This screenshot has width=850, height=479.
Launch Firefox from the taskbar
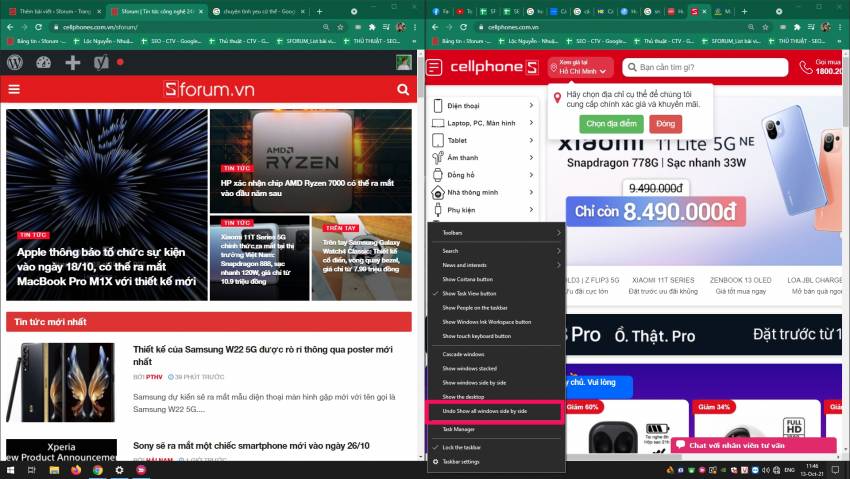[76, 470]
